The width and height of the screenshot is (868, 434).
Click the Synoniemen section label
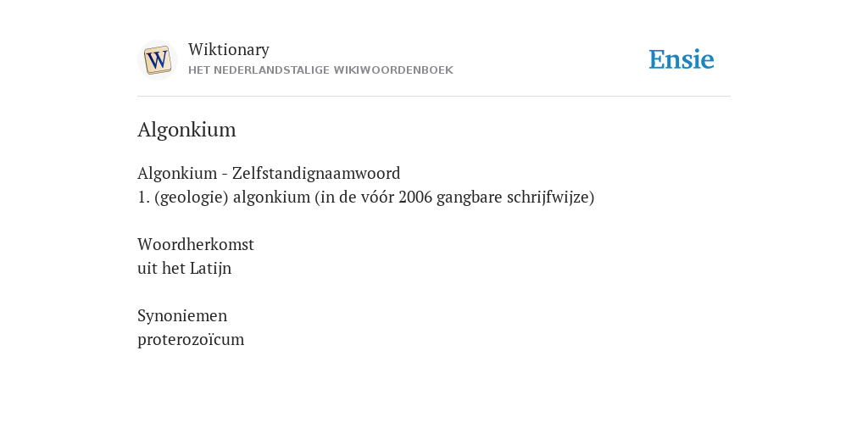pos(182,315)
